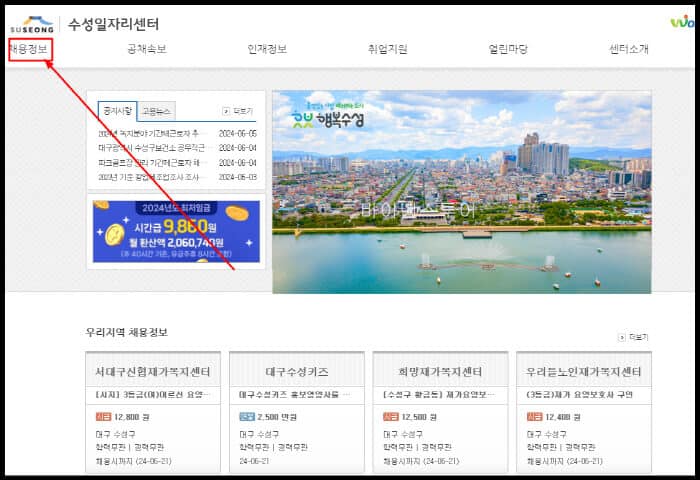The height and width of the screenshot is (480, 700).
Task: Open the 취업지원 menu
Action: [388, 49]
